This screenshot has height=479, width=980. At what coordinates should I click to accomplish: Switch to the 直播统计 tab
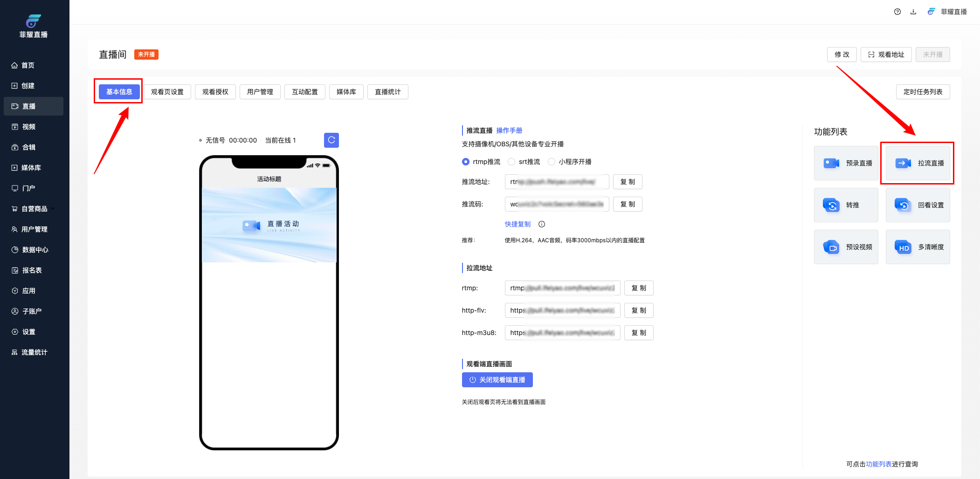coord(387,92)
